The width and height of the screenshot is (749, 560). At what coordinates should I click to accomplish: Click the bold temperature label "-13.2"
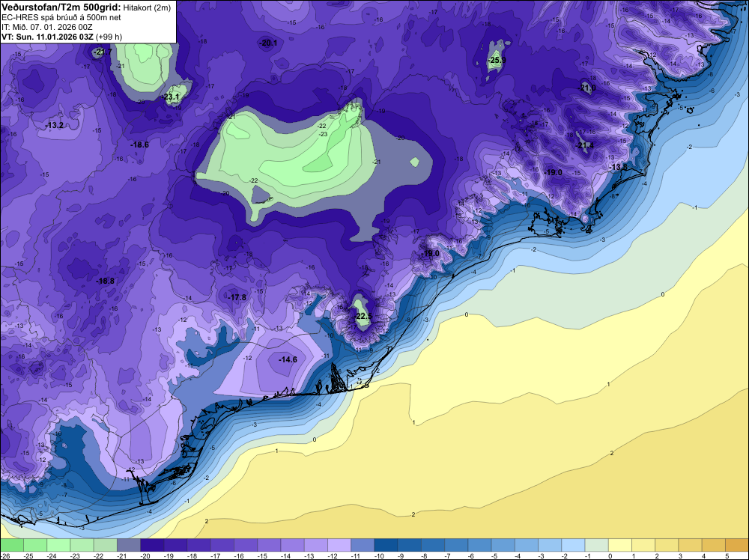pos(55,126)
